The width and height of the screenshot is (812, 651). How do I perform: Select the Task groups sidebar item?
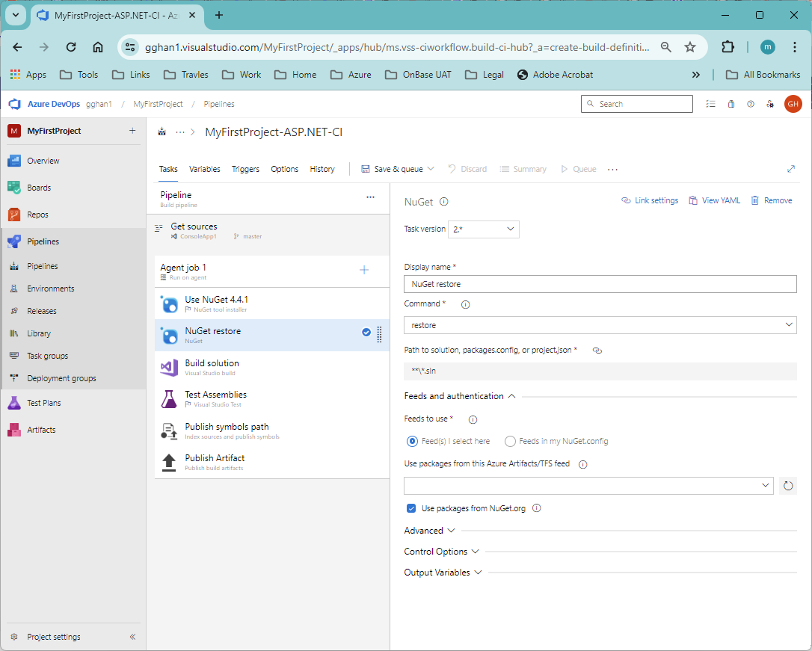click(46, 355)
